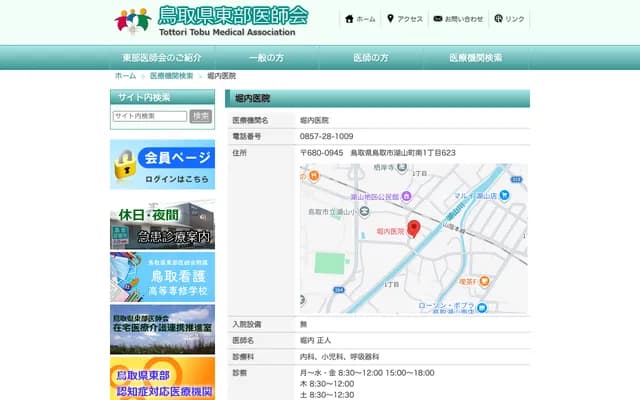Click the マルイ湖山店 shopping cart marker
The height and width of the screenshot is (400, 640).
coord(504,195)
